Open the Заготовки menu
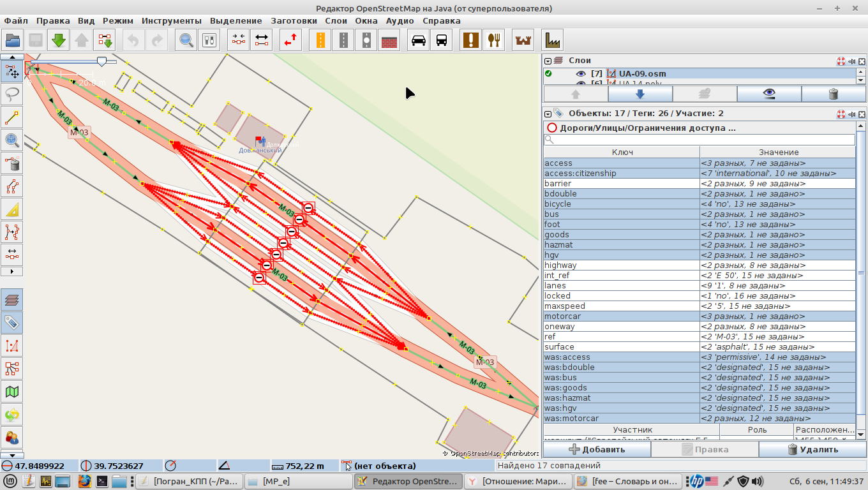Image resolution: width=868 pixels, height=490 pixels. 294,20
